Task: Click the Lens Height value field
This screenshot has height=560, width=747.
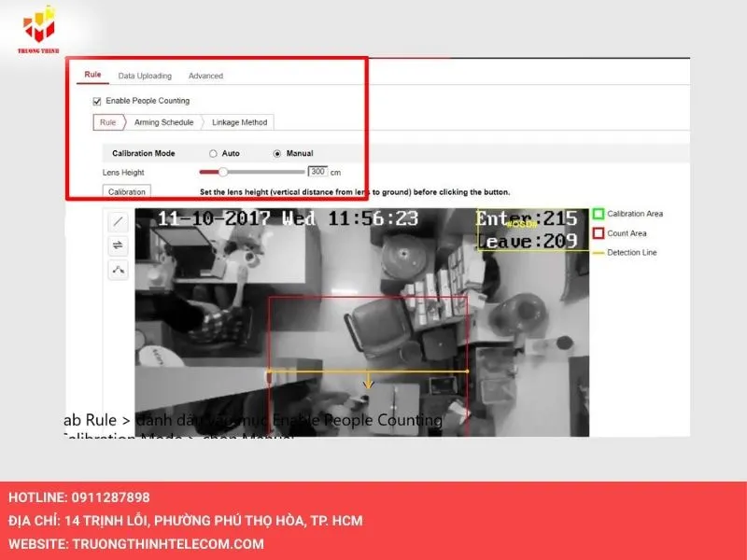Action: [317, 172]
